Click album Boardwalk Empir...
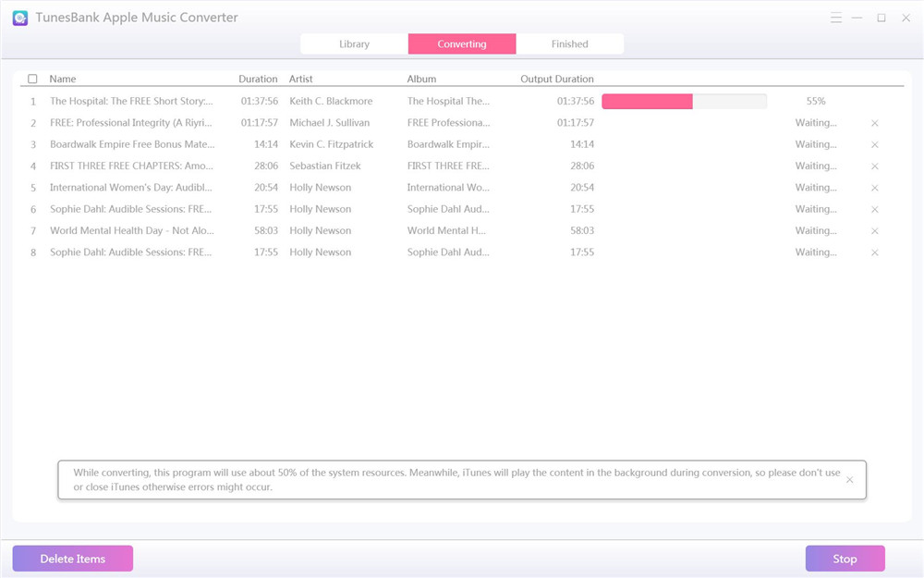The height and width of the screenshot is (578, 924). (x=448, y=144)
